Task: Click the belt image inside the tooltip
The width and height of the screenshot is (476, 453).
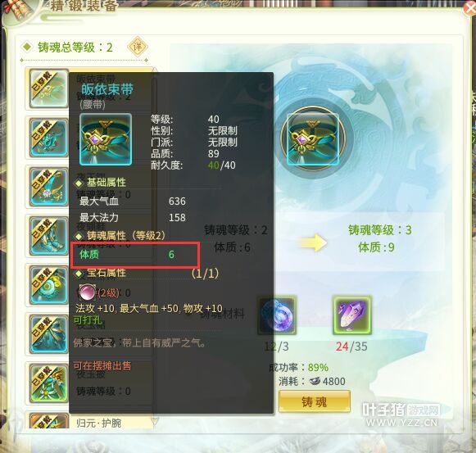Action: (106, 139)
